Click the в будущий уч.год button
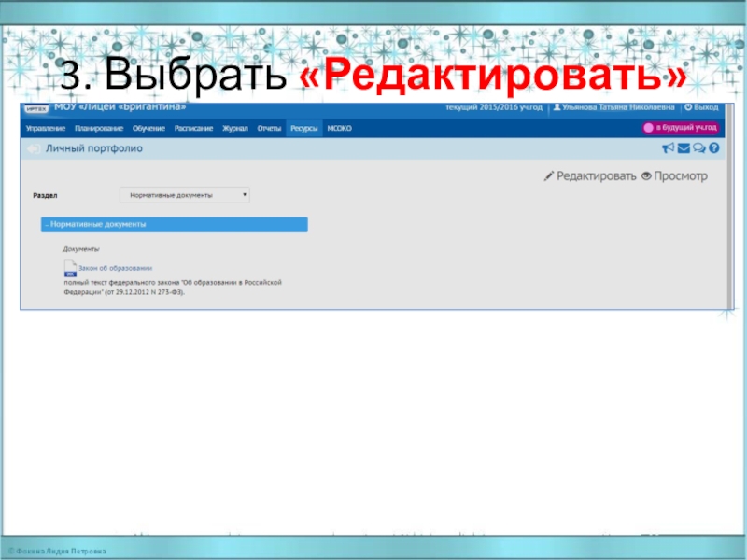The height and width of the screenshot is (560, 747). 681,128
